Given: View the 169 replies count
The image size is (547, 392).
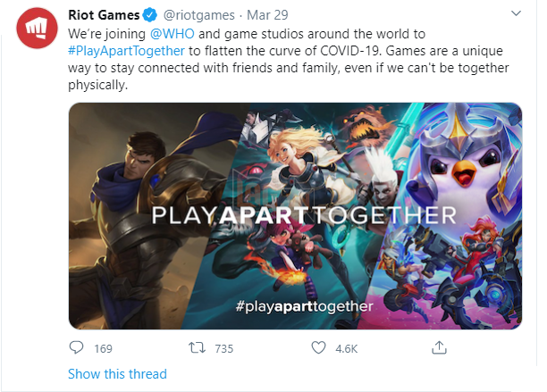Looking at the screenshot, I should tap(103, 347).
